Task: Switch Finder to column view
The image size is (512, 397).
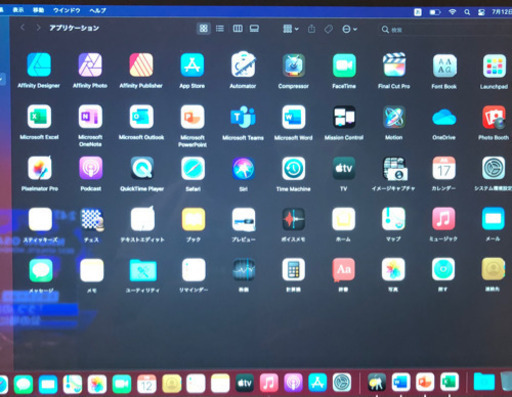Action: [x=237, y=29]
